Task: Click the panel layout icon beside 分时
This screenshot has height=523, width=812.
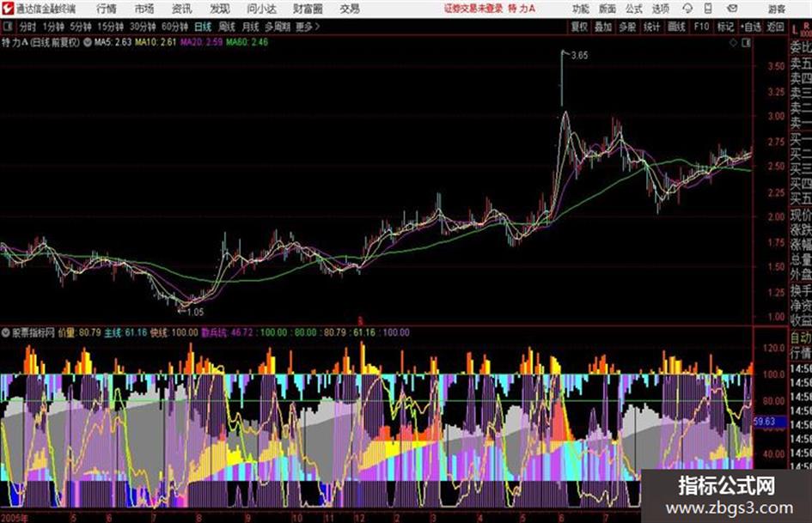Action: point(8,27)
